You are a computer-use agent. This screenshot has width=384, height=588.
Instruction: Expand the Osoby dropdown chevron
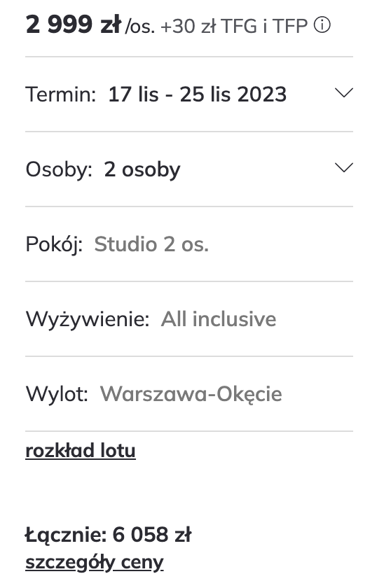[x=344, y=167]
